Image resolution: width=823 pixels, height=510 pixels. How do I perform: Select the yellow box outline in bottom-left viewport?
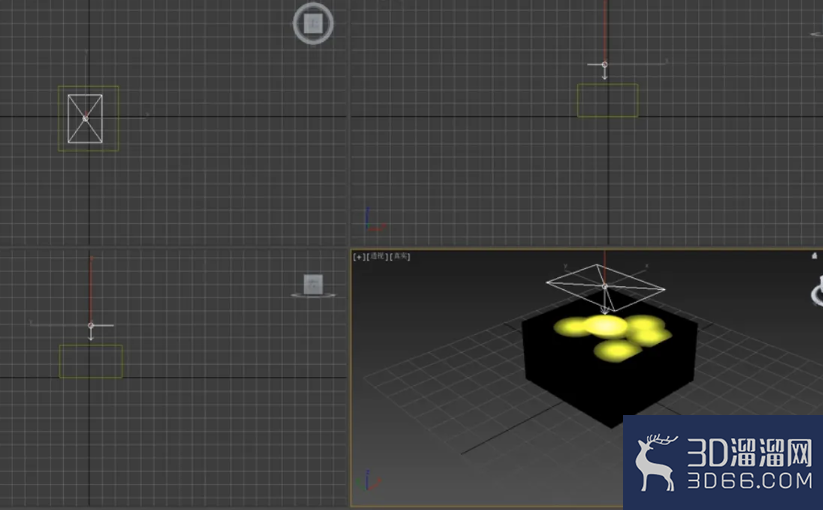(91, 361)
